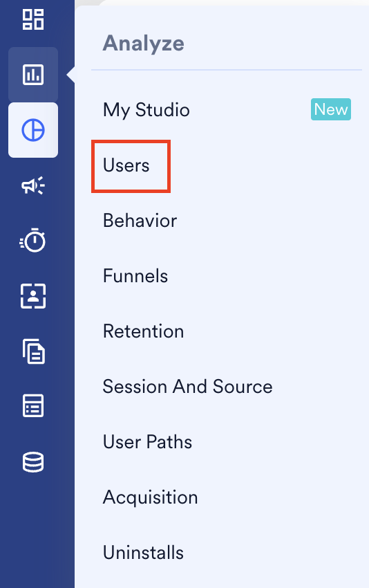The height and width of the screenshot is (588, 369).
Task: Open Session And Source report
Action: (188, 387)
